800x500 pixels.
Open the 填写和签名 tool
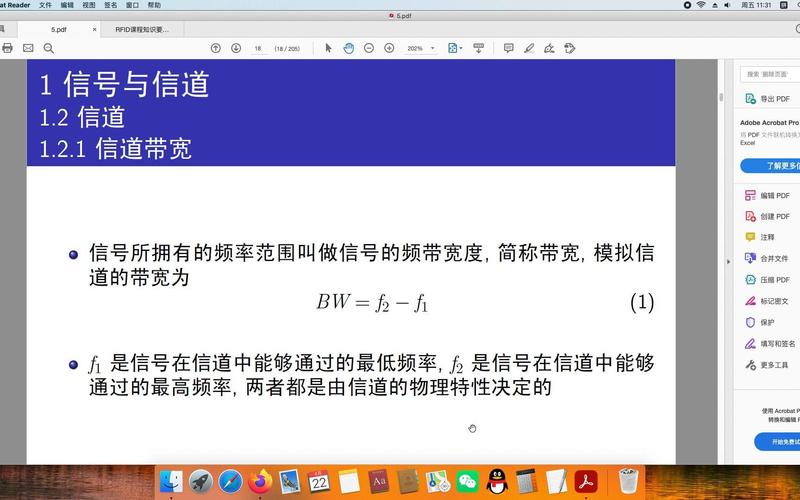pyautogui.click(x=770, y=344)
